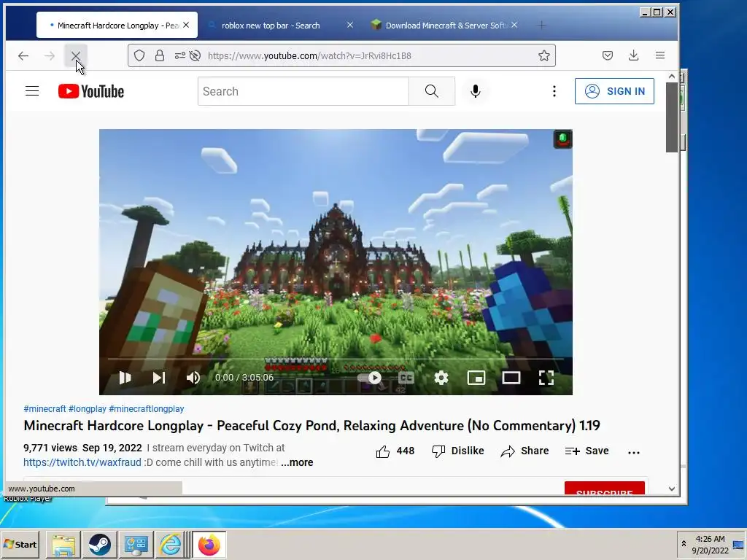Click the taskbar clock
747x560 pixels.
[710, 544]
